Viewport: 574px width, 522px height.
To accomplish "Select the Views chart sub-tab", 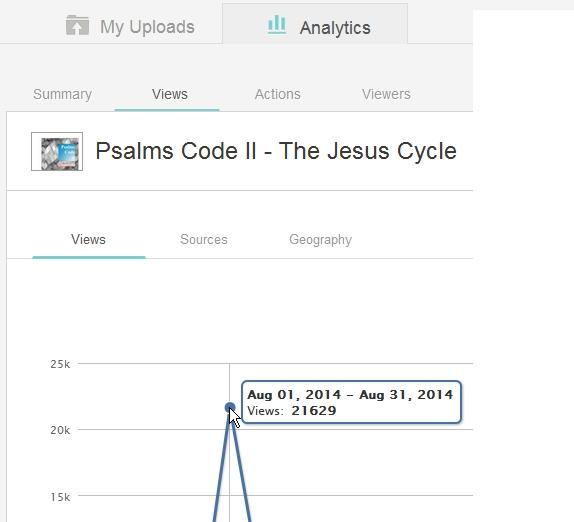I will 88,240.
